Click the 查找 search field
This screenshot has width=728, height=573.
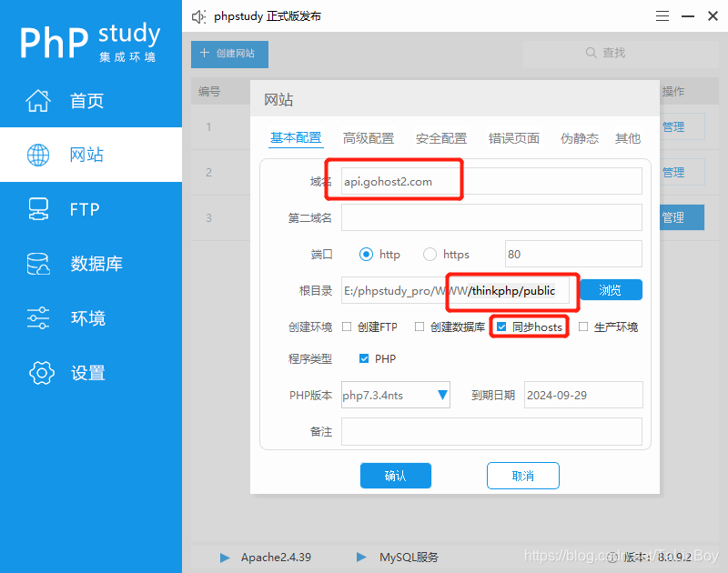click(621, 54)
